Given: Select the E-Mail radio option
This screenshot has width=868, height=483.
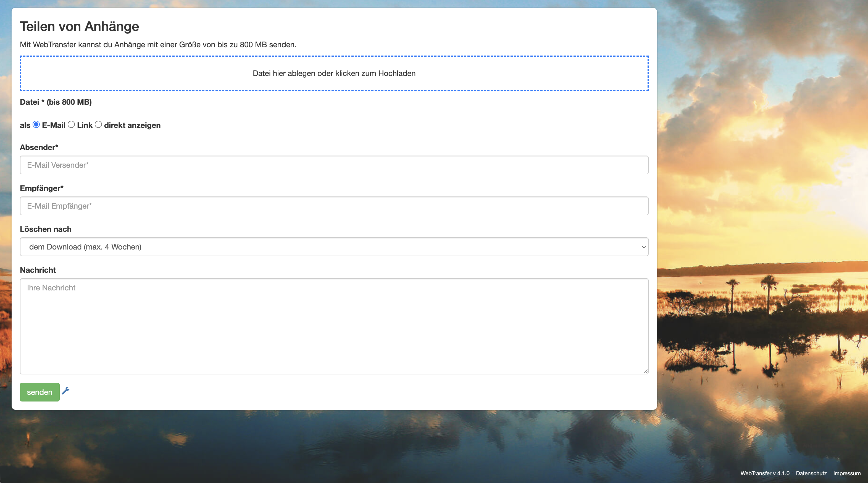Looking at the screenshot, I should click(36, 125).
